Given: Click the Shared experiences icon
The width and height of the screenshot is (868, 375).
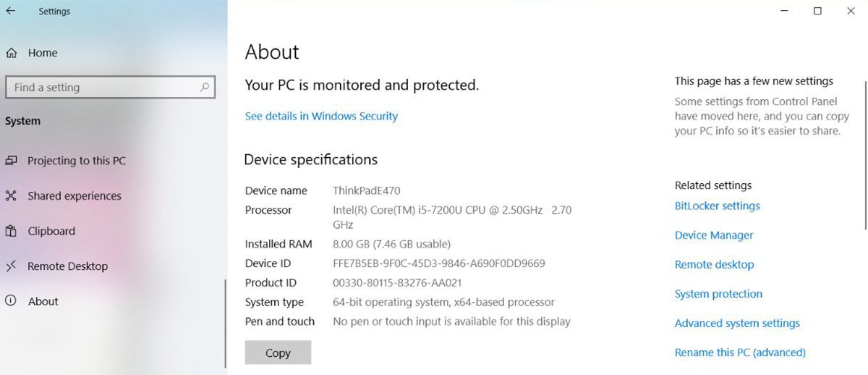Looking at the screenshot, I should (x=11, y=195).
